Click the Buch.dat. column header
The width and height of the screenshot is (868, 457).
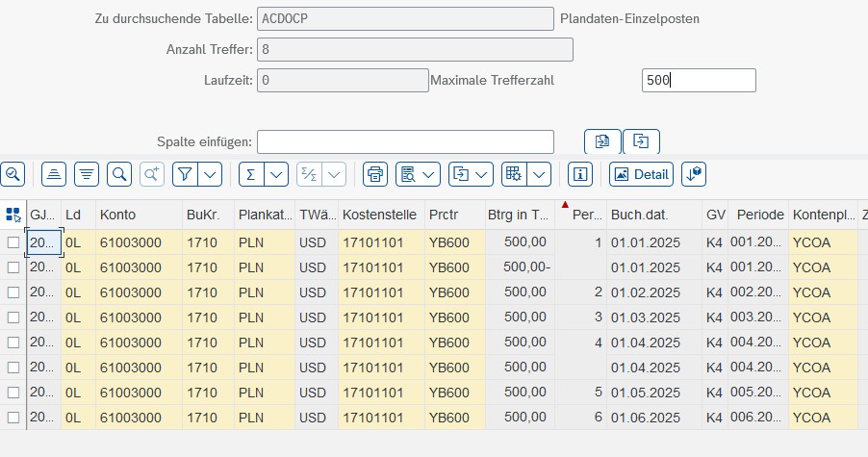(639, 215)
